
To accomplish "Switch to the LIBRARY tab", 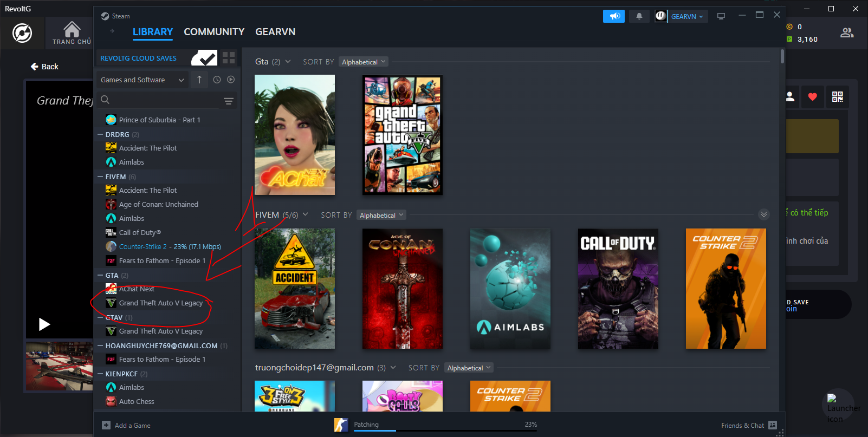I will point(153,32).
